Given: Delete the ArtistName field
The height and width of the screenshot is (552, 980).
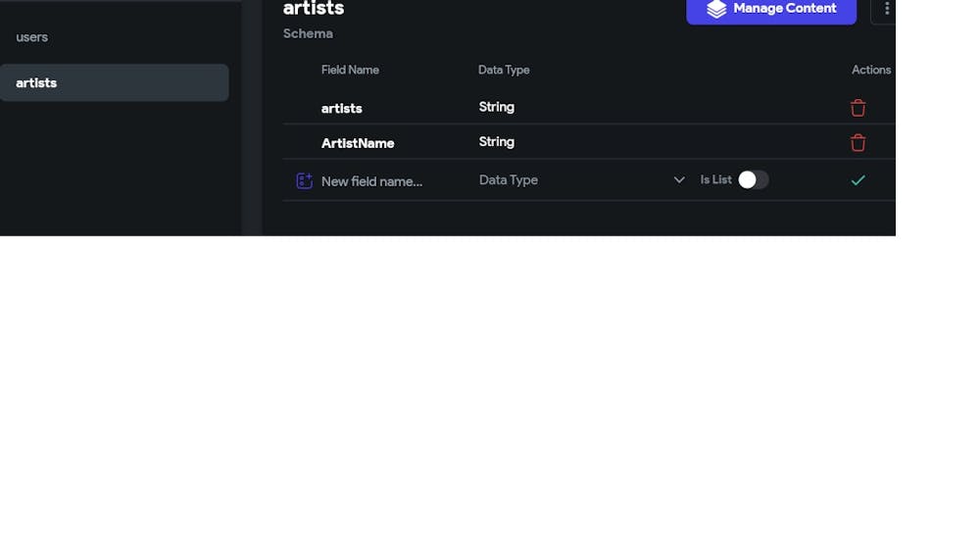Looking at the screenshot, I should (857, 143).
